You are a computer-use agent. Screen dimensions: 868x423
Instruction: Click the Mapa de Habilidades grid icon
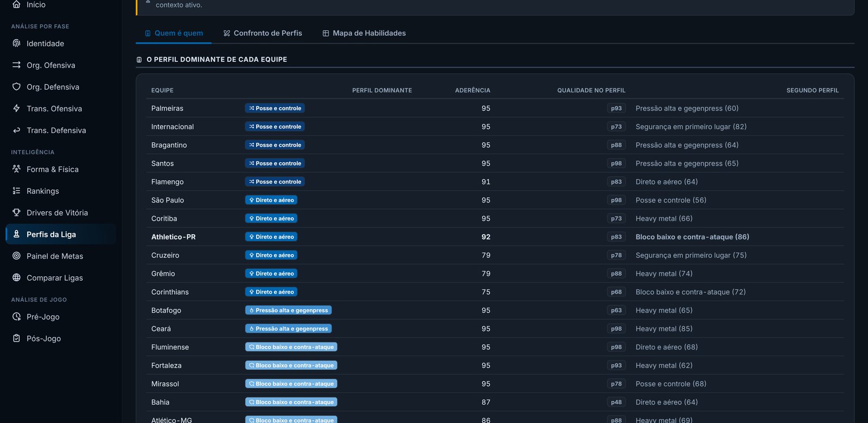pos(325,33)
